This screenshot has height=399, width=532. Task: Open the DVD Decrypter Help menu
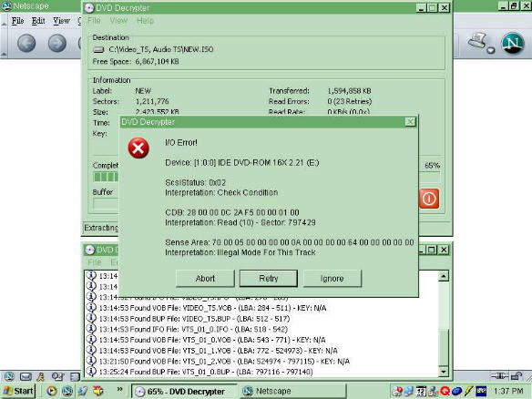point(145,21)
